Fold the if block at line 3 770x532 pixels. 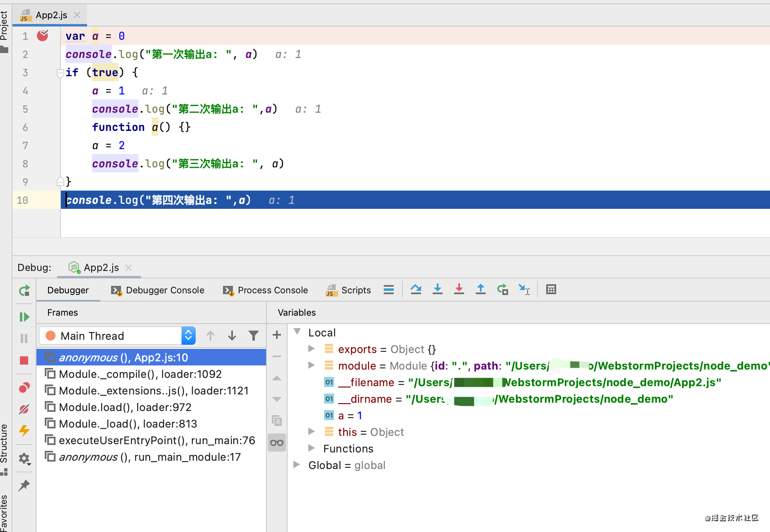click(60, 73)
